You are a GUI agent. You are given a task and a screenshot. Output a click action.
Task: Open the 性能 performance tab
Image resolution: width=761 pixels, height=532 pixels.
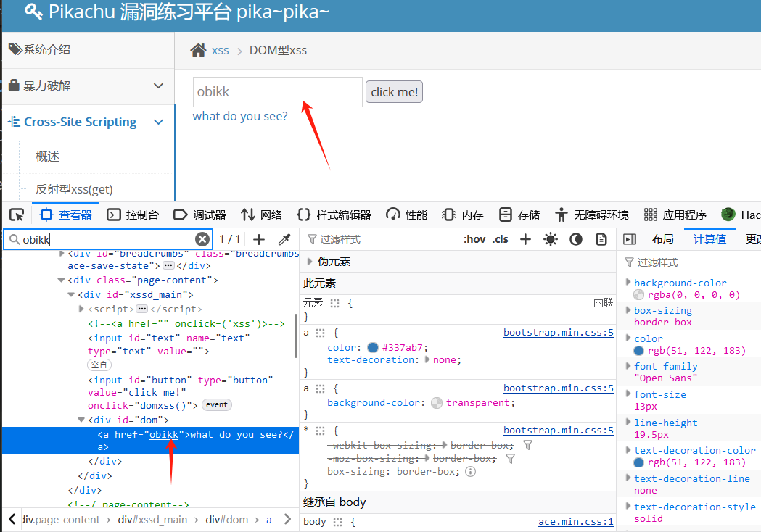[407, 215]
